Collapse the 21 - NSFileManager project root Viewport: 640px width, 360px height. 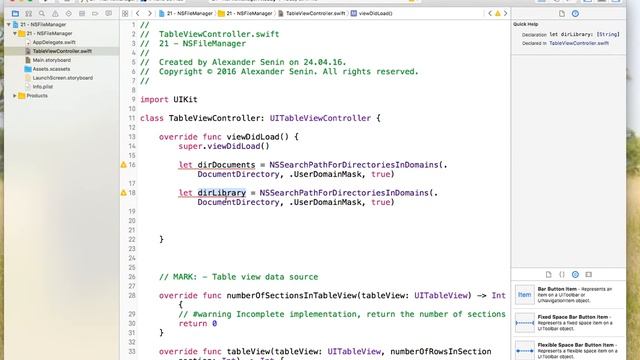(x=8, y=24)
